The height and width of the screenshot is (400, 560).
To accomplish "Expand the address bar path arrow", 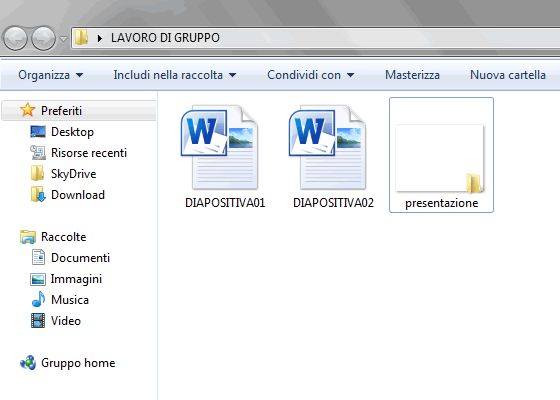I will click(x=100, y=38).
